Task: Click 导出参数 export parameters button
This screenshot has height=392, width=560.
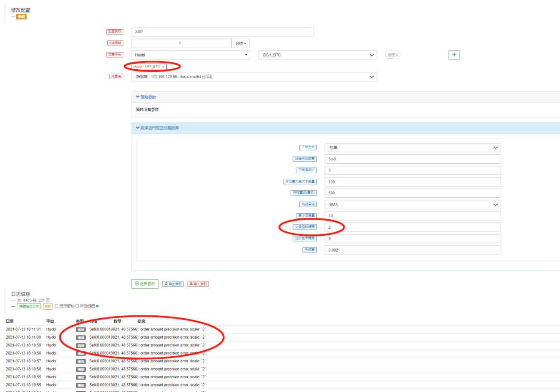Action: coord(173,284)
